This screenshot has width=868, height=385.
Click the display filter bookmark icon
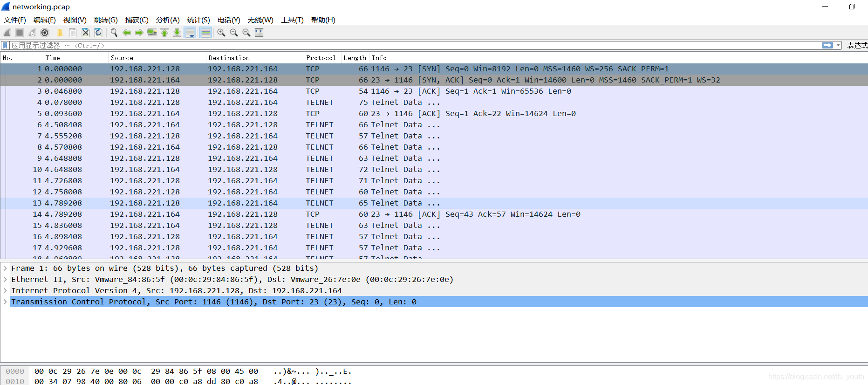pos(5,45)
